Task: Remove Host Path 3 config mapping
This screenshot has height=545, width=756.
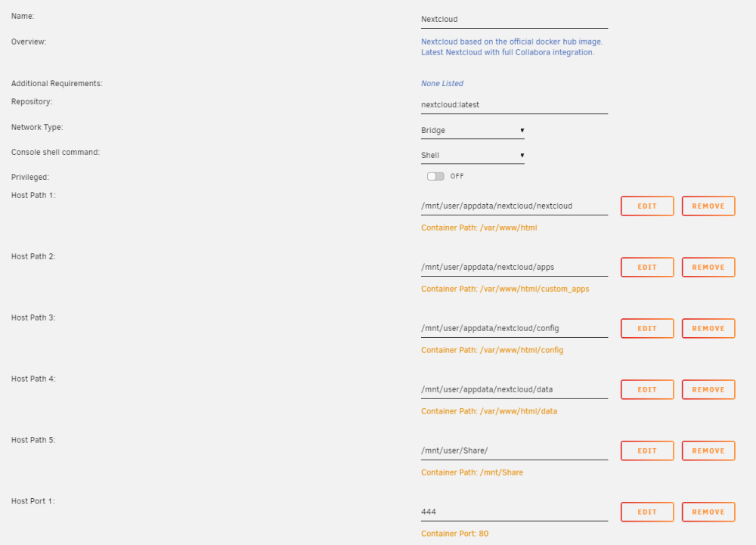Action: [x=708, y=329]
